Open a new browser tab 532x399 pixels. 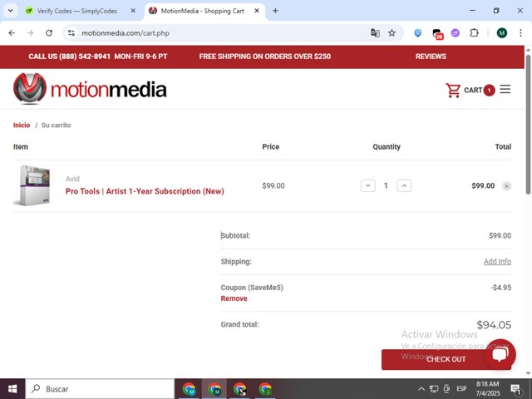coord(275,11)
